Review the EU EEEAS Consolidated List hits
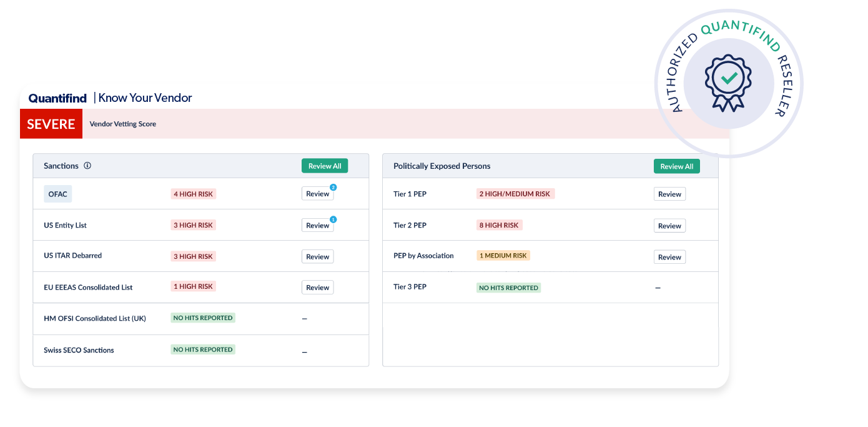 coord(317,288)
